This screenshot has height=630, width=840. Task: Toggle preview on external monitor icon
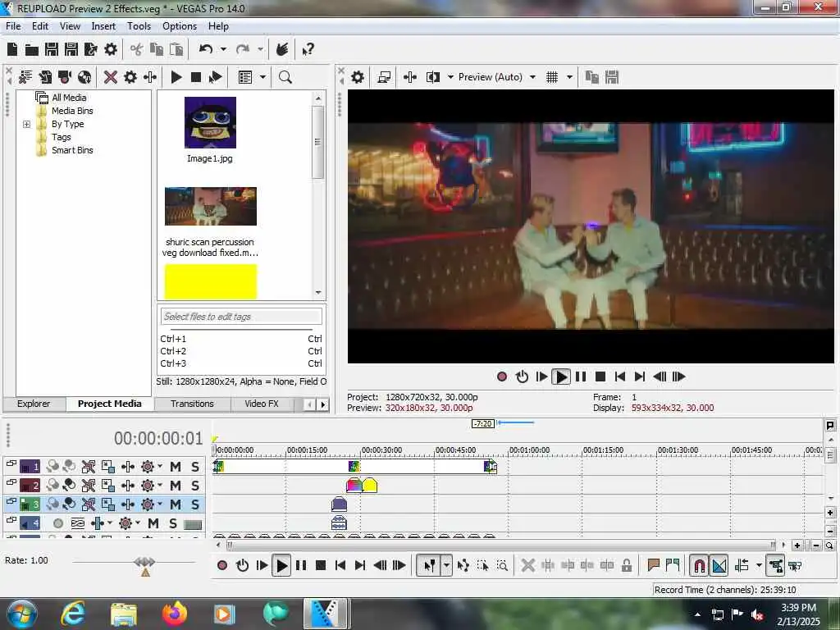pyautogui.click(x=384, y=77)
